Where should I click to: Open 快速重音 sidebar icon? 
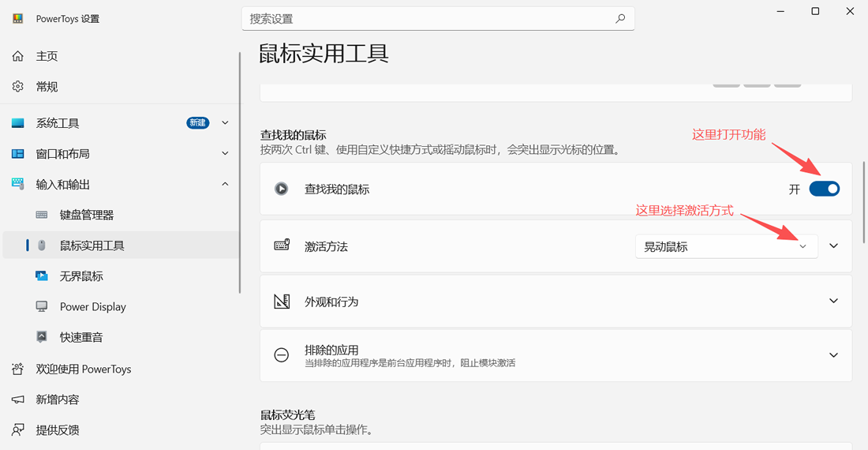click(x=42, y=336)
